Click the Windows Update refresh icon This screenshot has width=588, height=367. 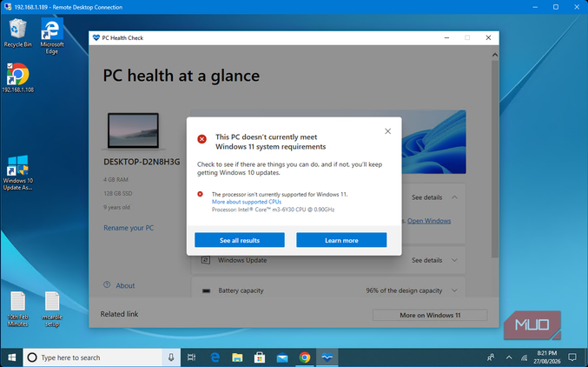point(206,260)
